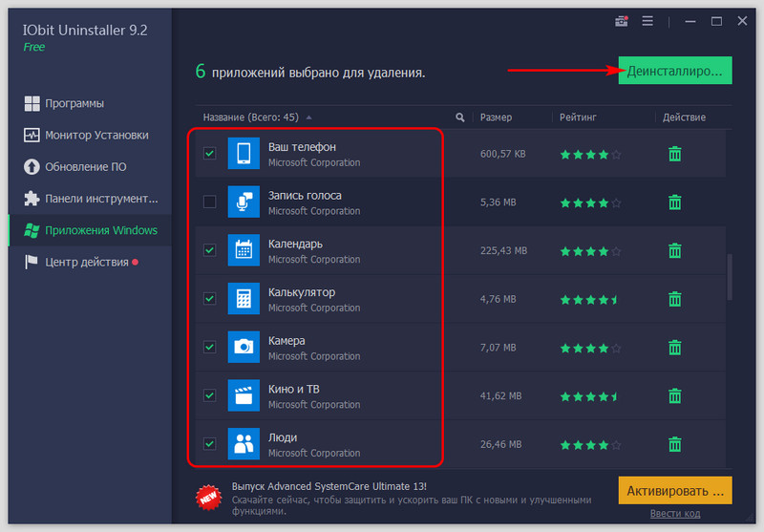Click the Камера camera app icon

244,347
